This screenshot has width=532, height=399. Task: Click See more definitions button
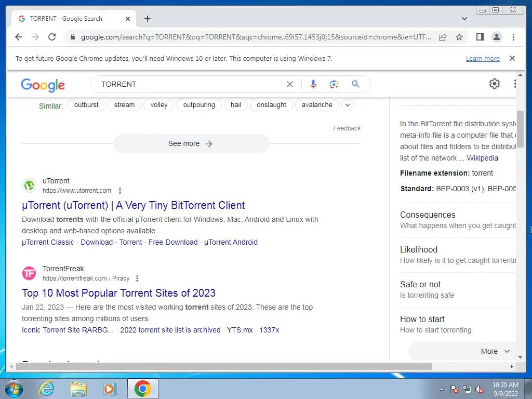point(191,143)
